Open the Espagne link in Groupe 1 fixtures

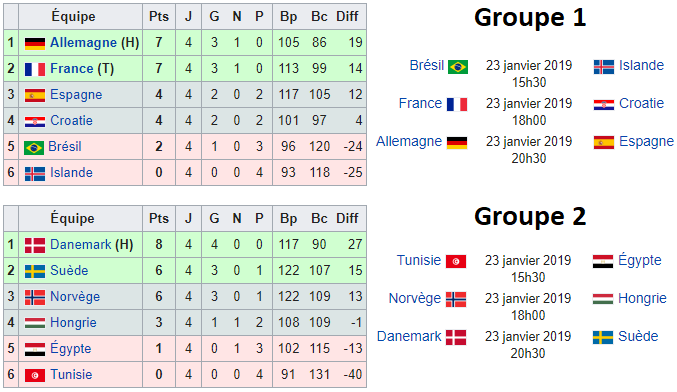click(x=646, y=141)
